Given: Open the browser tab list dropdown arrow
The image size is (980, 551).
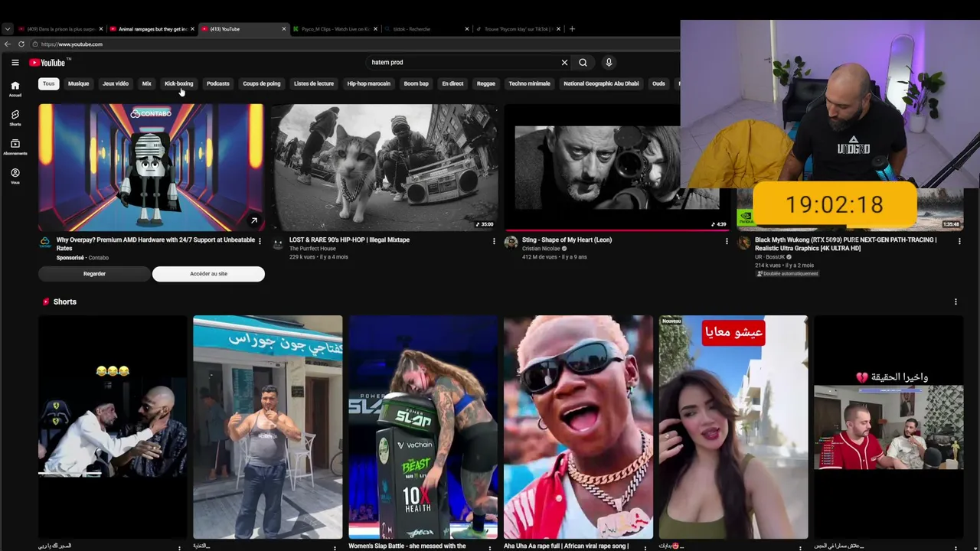Looking at the screenshot, I should 7,29.
